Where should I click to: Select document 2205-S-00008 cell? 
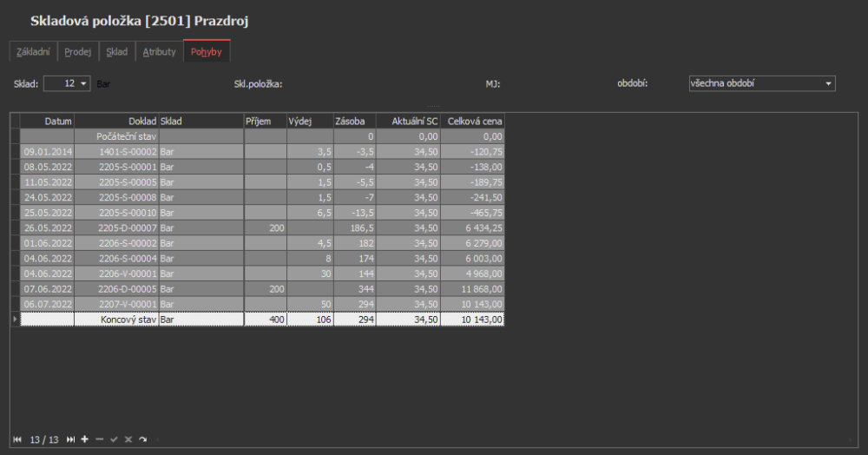click(x=117, y=197)
